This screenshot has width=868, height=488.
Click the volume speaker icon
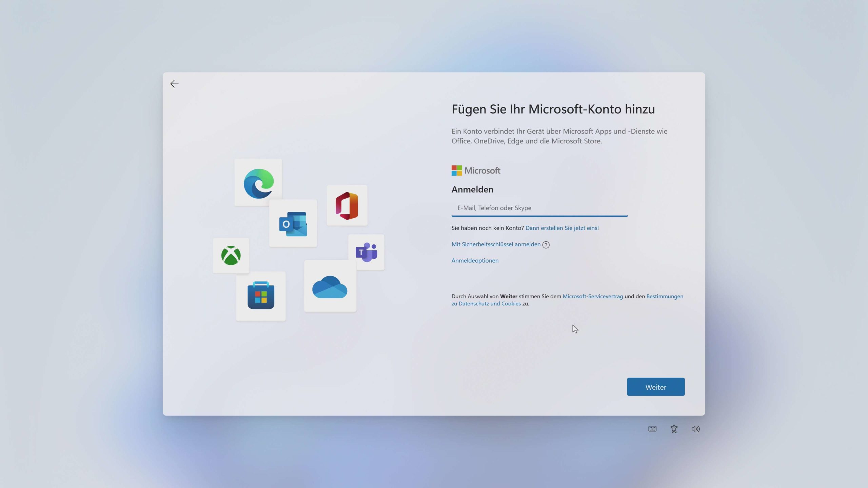click(695, 429)
